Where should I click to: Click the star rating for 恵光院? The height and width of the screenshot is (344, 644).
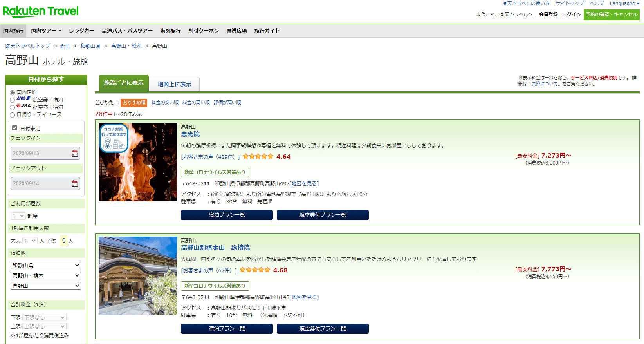pos(258,156)
